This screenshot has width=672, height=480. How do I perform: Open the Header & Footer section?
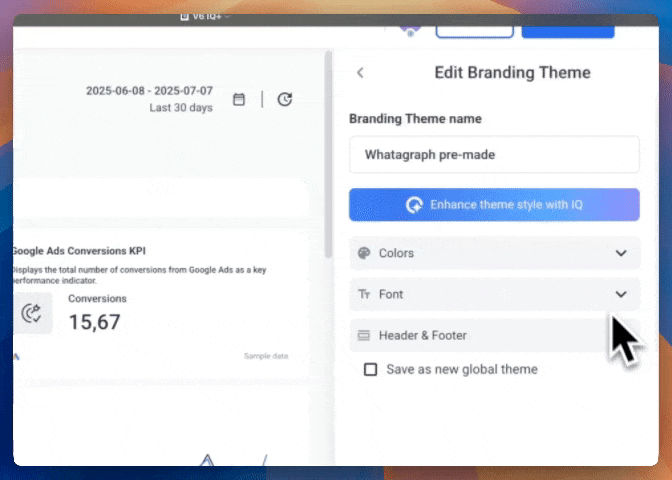[495, 335]
